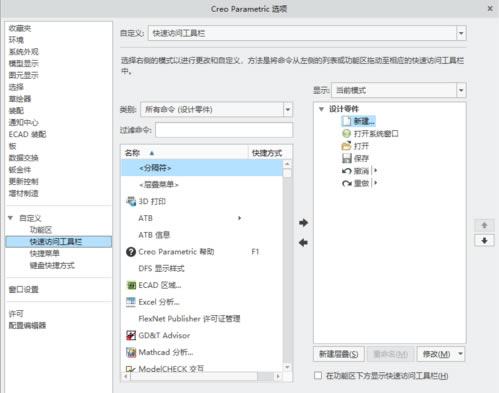Viewport: 499px width, 393px height.
Task: Expand the ATB submenu arrow
Action: pos(239,218)
